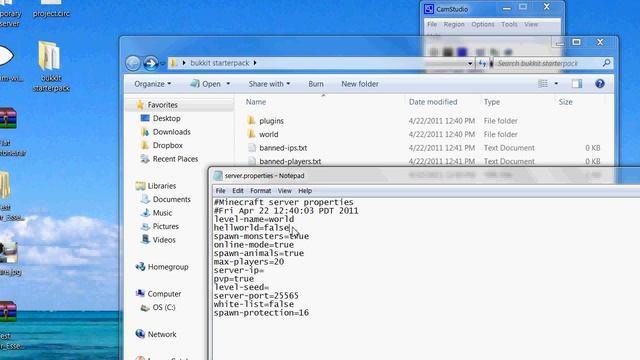Select banned-players.txt file
Image resolution: width=640 pixels, height=360 pixels.
(x=290, y=161)
